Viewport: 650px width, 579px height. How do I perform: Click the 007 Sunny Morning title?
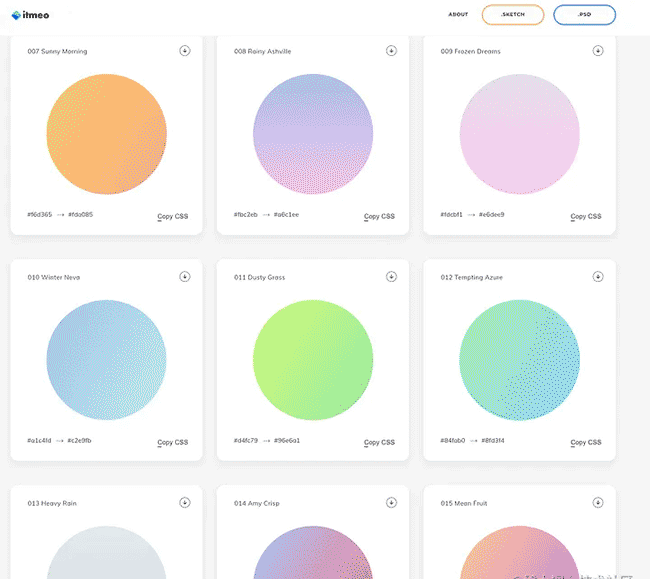tap(57, 51)
